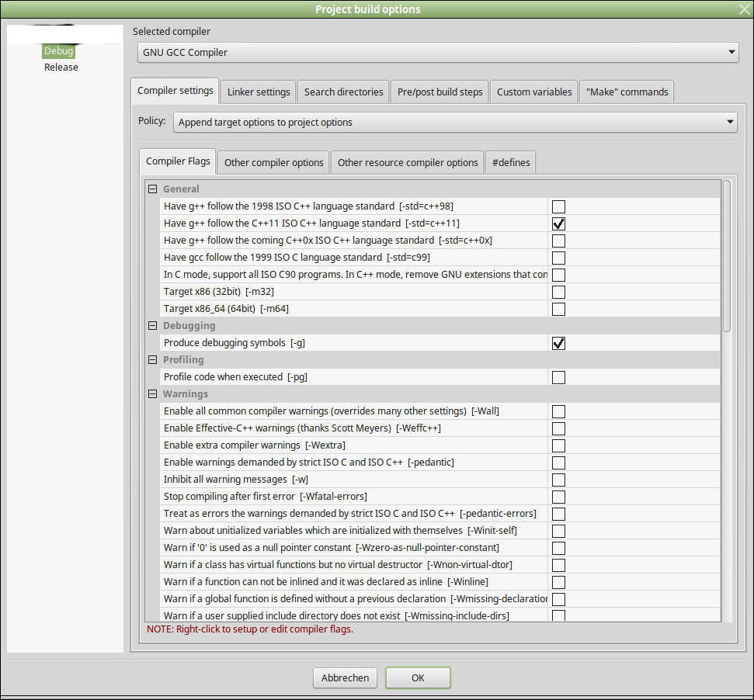754x700 pixels.
Task: Open Other resource compiler options tab
Action: [x=408, y=162]
